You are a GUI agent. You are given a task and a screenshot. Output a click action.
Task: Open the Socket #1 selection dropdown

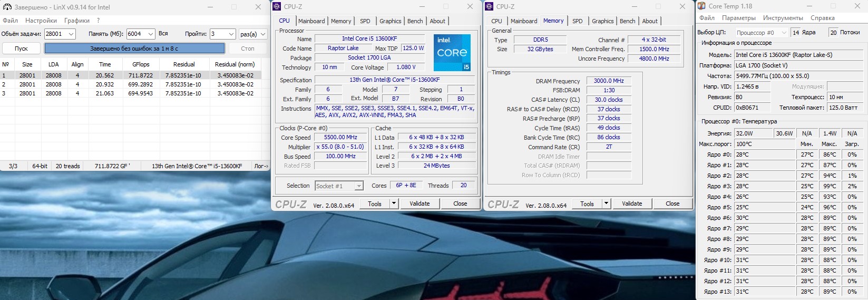pos(359,186)
